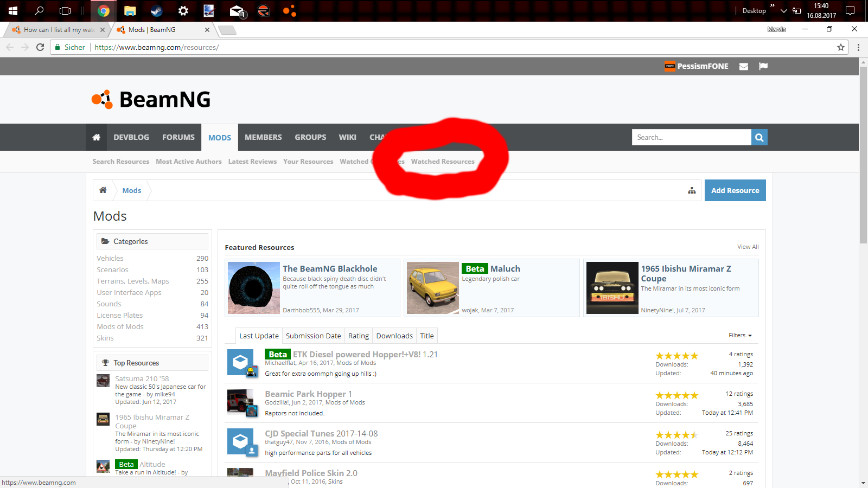The width and height of the screenshot is (868, 488).
Task: Open Latest Reviews link
Action: pos(252,162)
